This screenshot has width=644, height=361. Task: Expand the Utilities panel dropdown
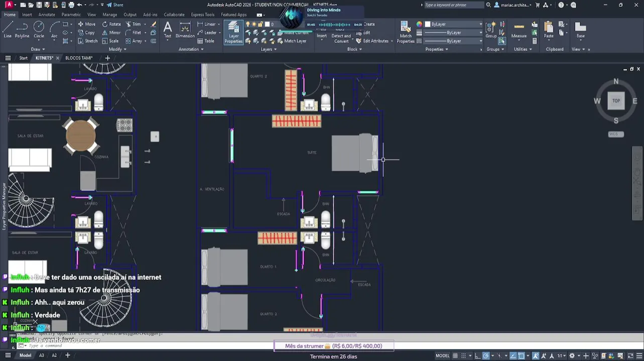click(x=522, y=49)
